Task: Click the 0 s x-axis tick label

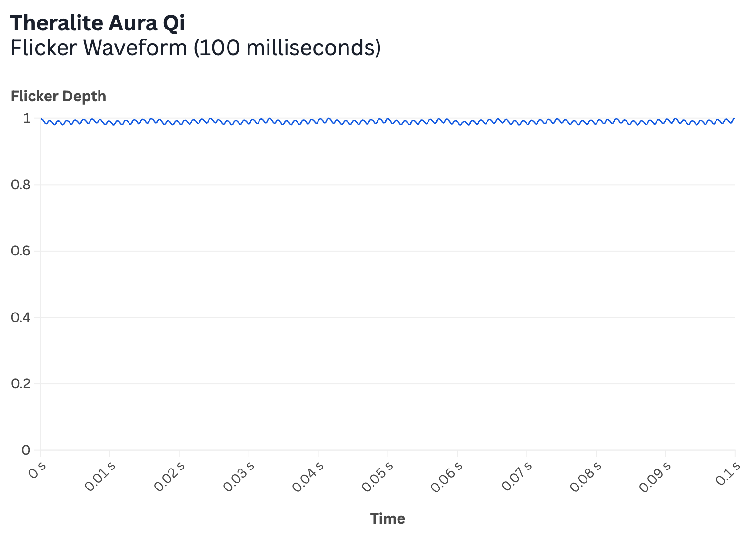Action: pyautogui.click(x=37, y=470)
